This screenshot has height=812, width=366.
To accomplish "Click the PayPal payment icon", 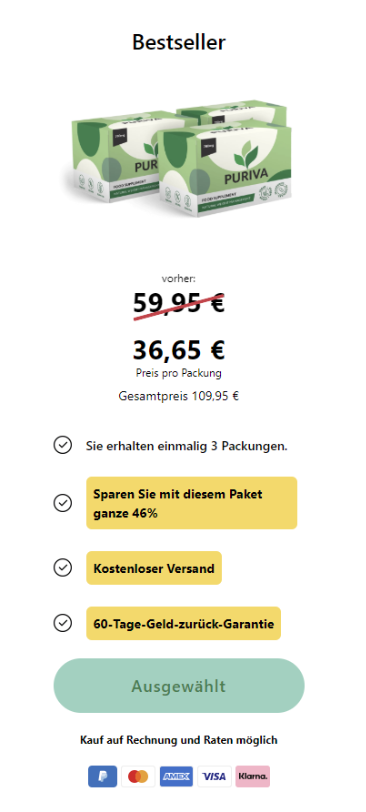I will [102, 776].
